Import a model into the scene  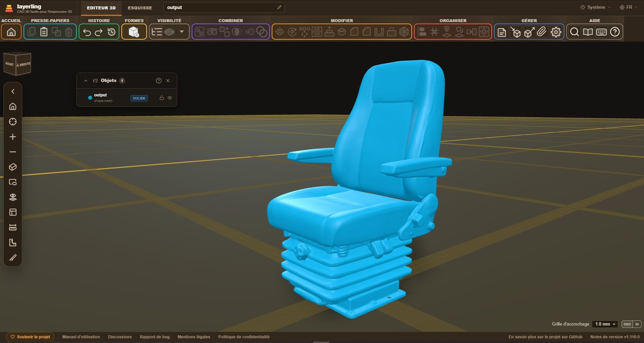515,32
